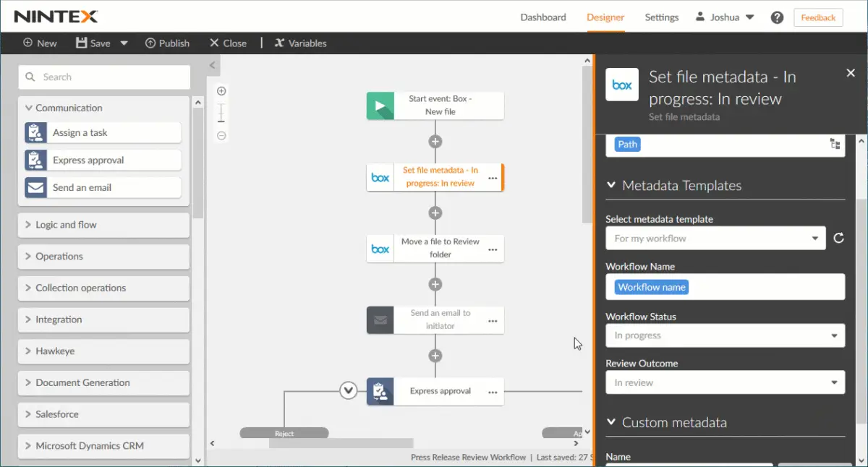Screen dimensions: 868x467
Task: Open the Select metadata template dropdown
Action: (x=715, y=238)
